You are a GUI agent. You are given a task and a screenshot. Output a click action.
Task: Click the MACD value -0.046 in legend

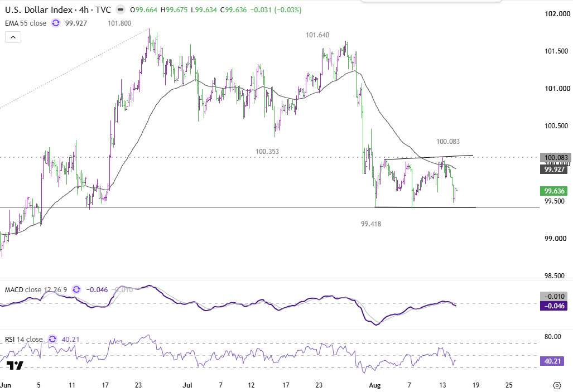97,290
